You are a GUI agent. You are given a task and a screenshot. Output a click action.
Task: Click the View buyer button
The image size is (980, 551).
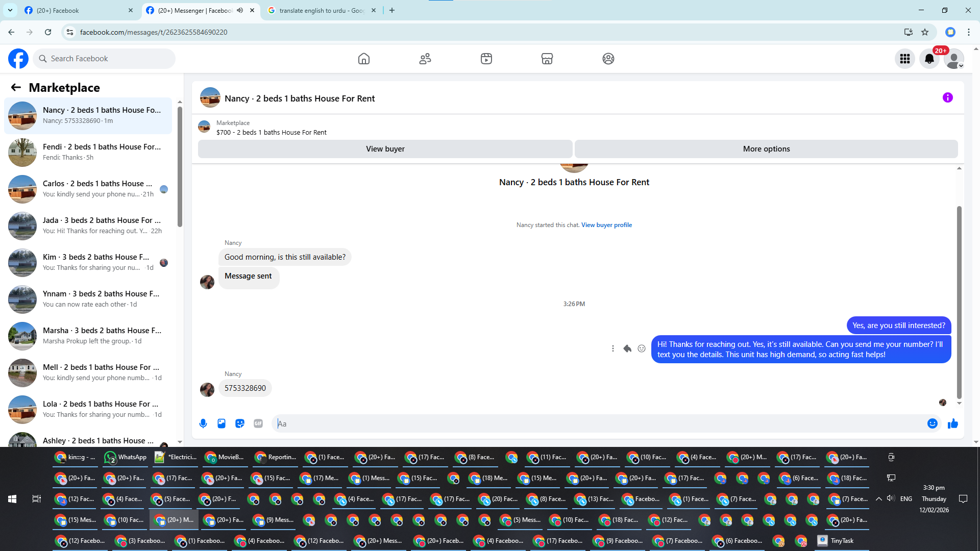pos(385,149)
